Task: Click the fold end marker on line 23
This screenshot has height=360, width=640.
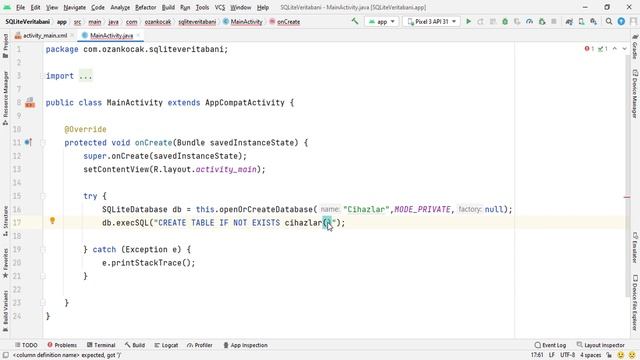Action: pyautogui.click(x=42, y=303)
